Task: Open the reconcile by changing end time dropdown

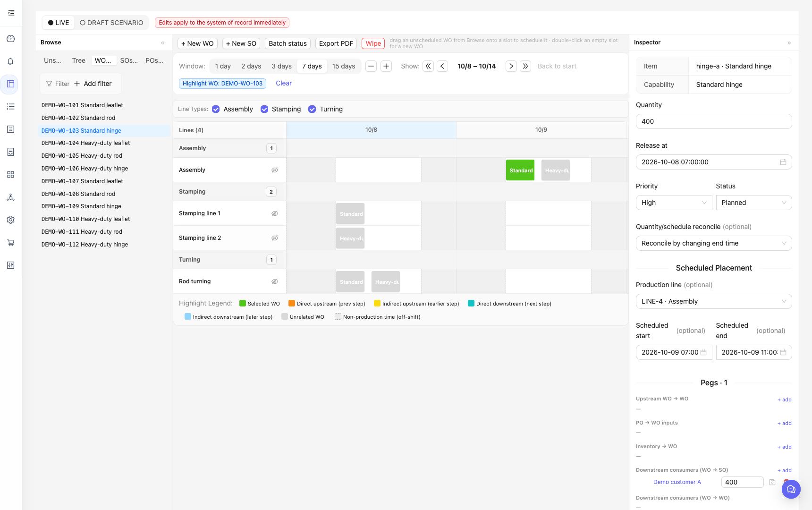Action: pyautogui.click(x=714, y=243)
